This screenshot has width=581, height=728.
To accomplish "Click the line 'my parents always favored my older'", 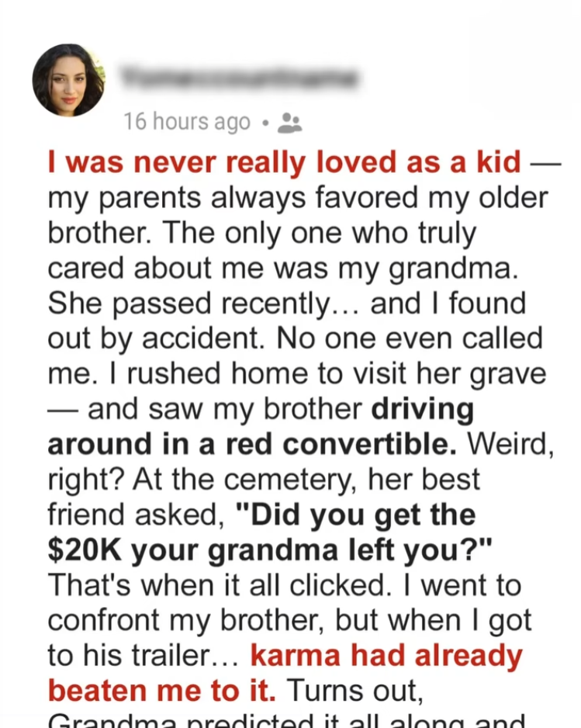I will (x=298, y=199).
